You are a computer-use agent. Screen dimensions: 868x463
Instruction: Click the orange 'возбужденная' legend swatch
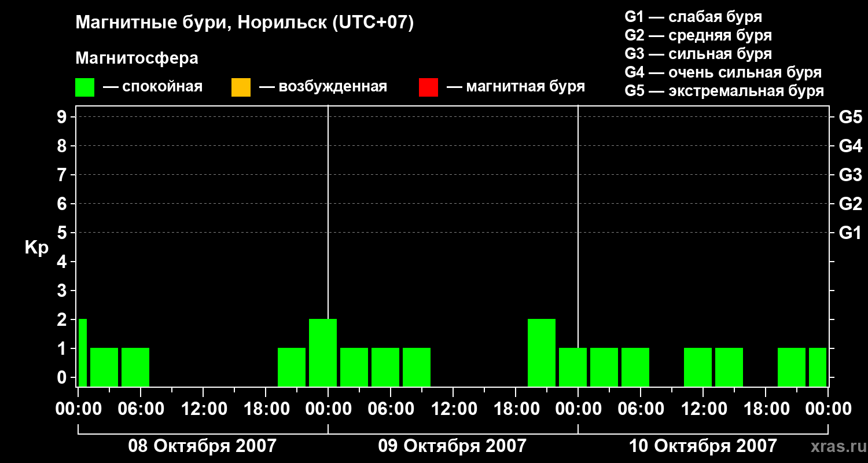click(x=241, y=87)
